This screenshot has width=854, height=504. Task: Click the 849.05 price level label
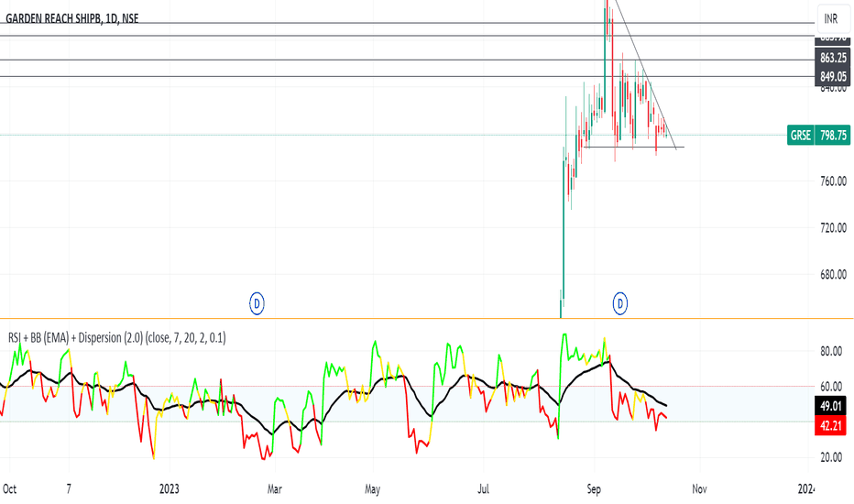click(833, 77)
